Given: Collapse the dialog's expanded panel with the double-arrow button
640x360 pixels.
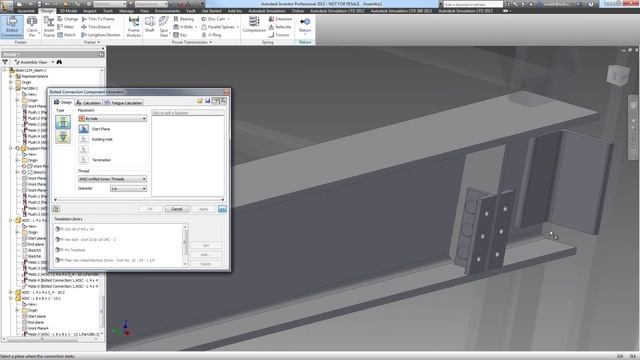Looking at the screenshot, I should tap(222, 209).
